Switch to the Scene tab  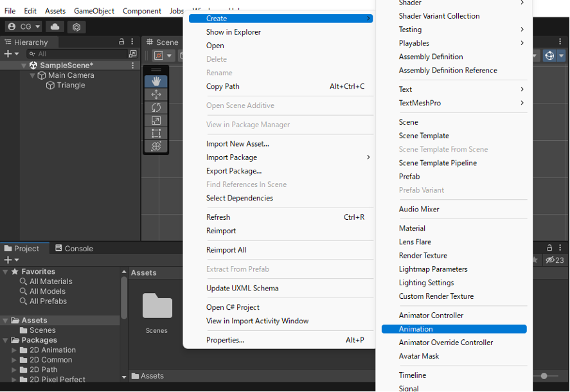pos(162,42)
